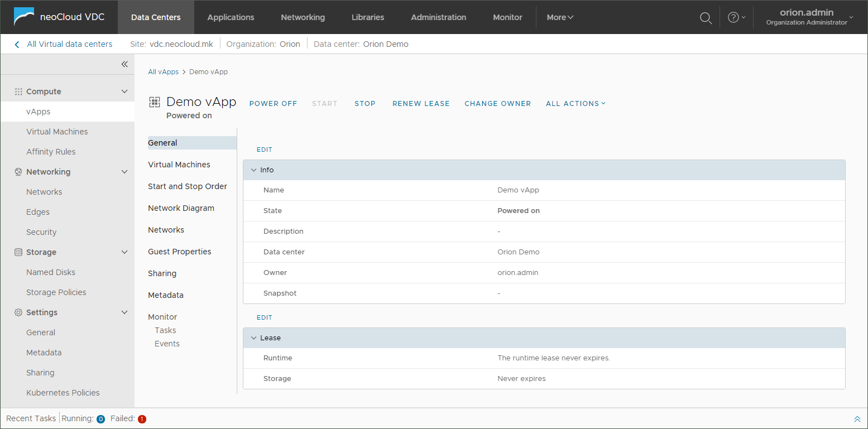868x429 pixels.
Task: Open the Start and Stop Order section
Action: pyautogui.click(x=188, y=186)
